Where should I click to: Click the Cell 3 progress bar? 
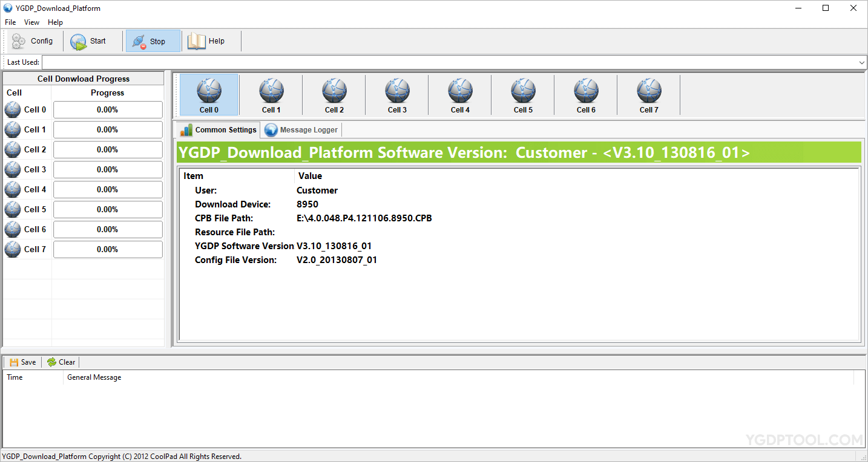point(108,169)
